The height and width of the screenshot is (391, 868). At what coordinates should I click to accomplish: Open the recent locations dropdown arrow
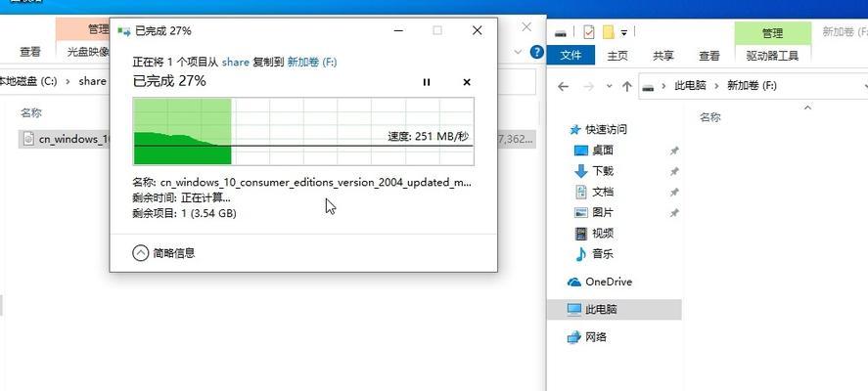point(610,86)
